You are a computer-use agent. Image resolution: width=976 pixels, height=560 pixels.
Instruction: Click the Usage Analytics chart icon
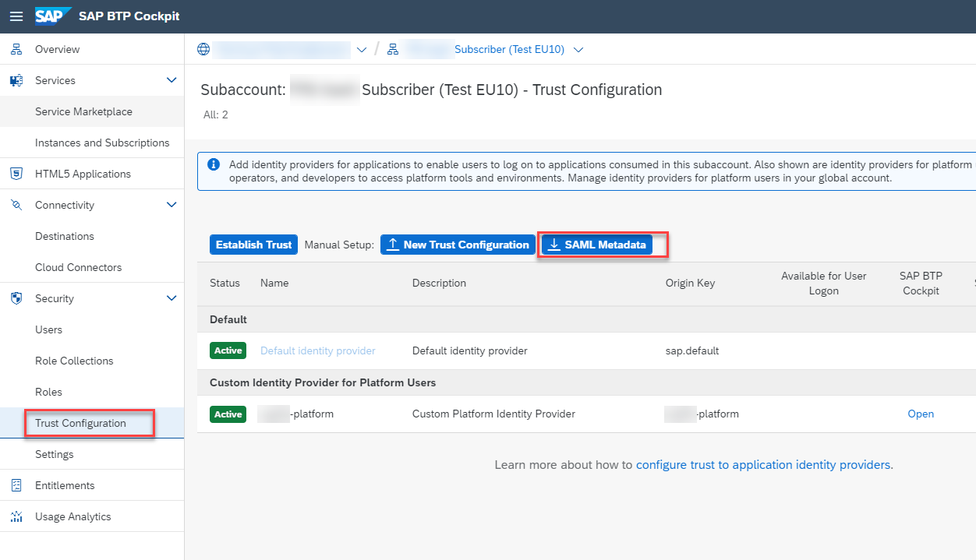pos(16,516)
